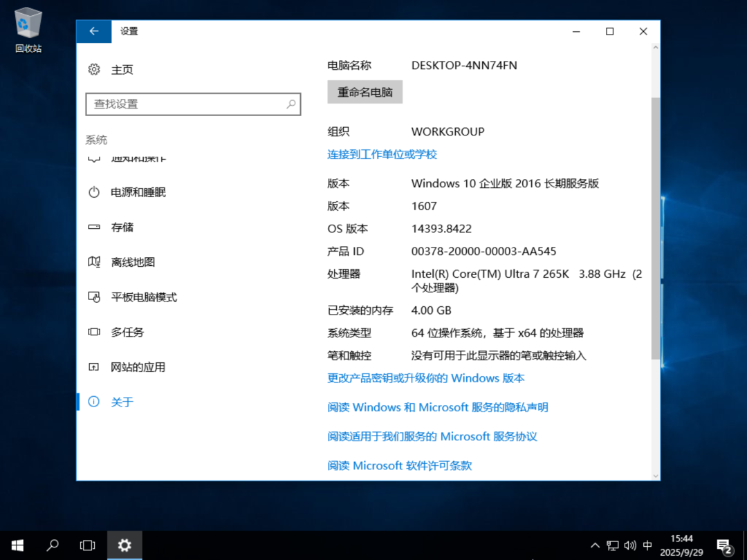
Task: Click the 多任务 multitasking icon
Action: point(94,332)
